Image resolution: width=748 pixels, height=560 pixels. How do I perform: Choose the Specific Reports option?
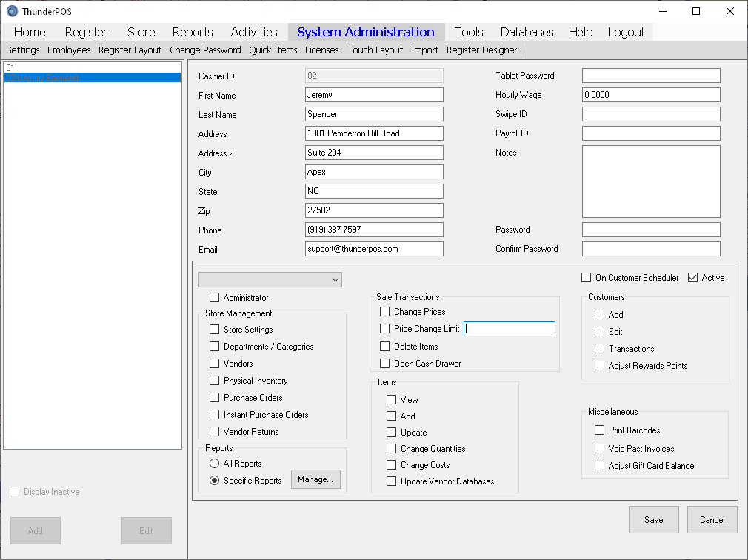pyautogui.click(x=215, y=481)
